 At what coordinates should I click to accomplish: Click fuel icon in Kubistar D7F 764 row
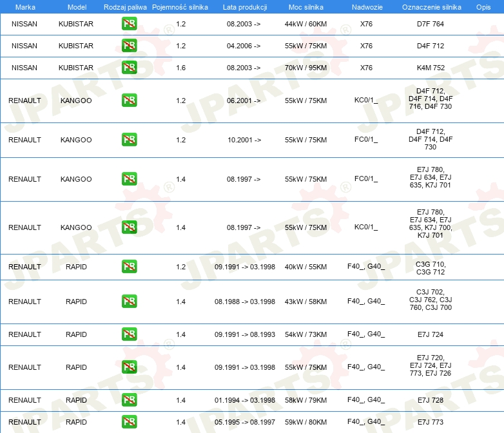pos(129,24)
